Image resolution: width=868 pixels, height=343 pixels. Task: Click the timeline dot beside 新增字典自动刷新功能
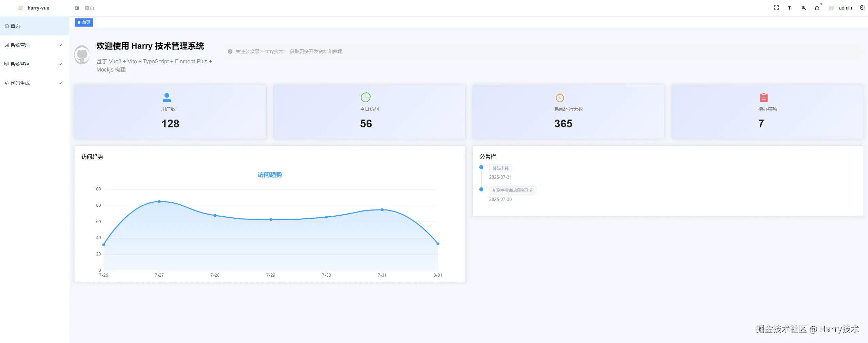[x=481, y=189]
